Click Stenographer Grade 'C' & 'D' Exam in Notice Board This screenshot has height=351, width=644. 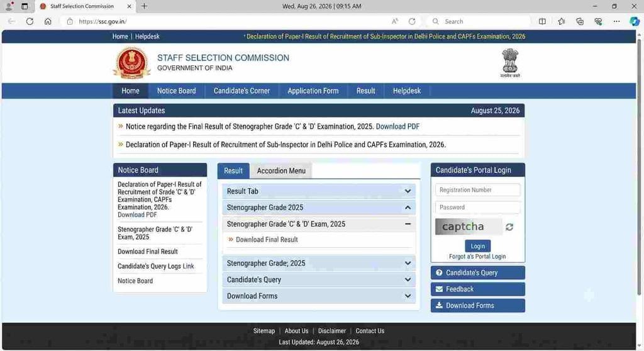(x=155, y=233)
